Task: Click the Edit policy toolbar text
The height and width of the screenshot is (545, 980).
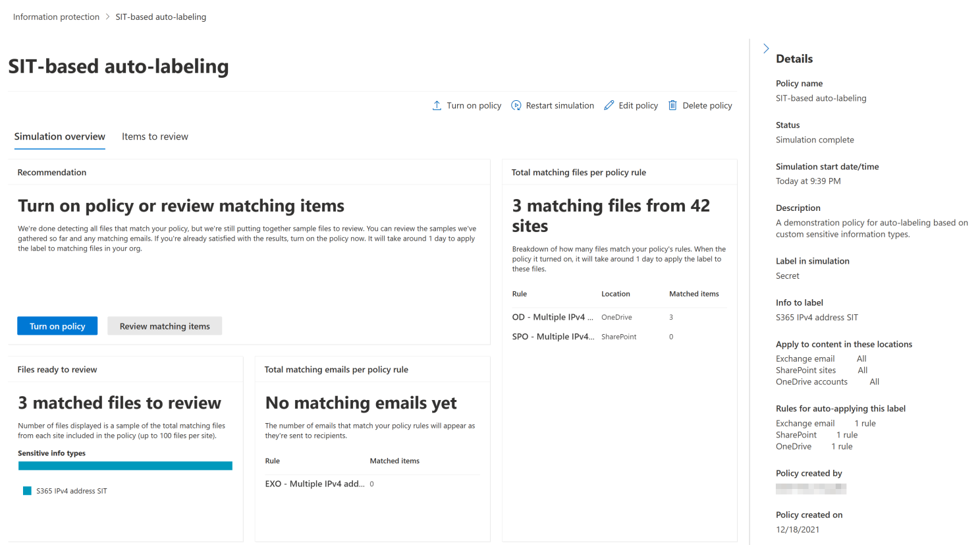Action: [638, 105]
